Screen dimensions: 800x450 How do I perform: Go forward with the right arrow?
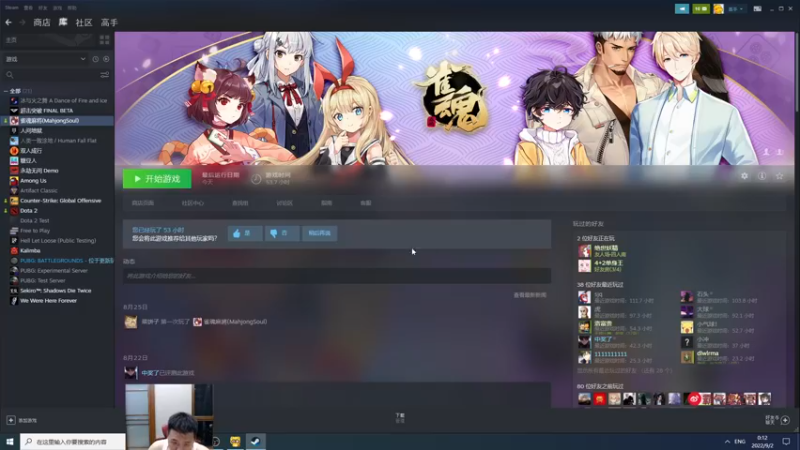coord(22,22)
